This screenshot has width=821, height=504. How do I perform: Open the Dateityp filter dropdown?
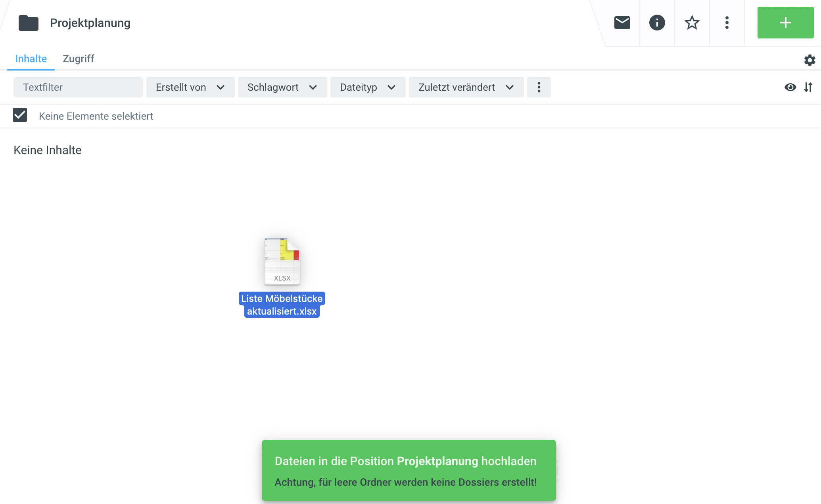tap(368, 87)
